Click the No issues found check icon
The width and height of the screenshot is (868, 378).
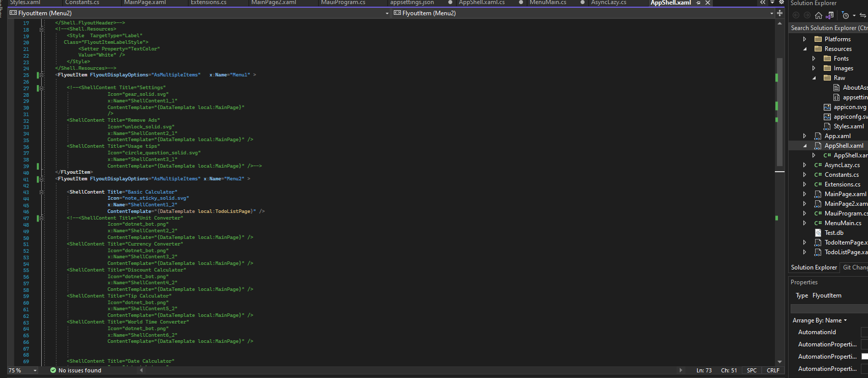click(53, 370)
